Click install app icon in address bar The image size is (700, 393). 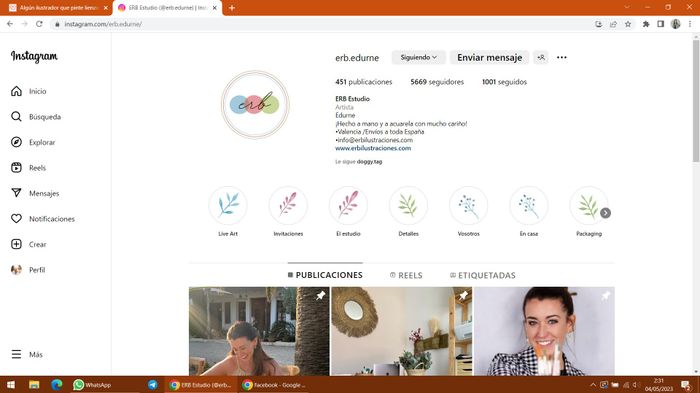pos(599,24)
